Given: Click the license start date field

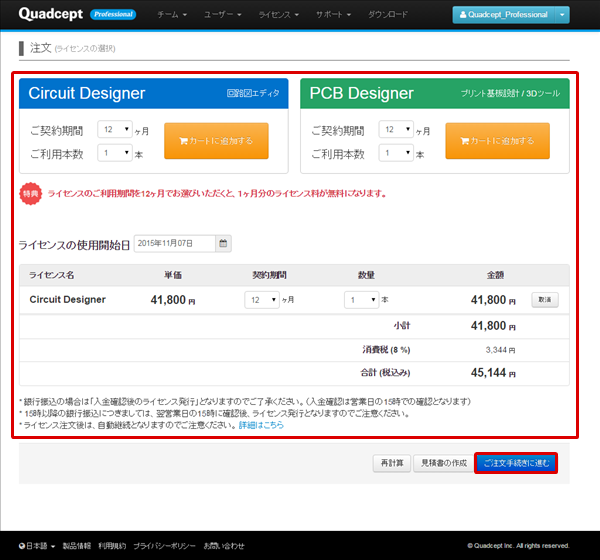Looking at the screenshot, I should (175, 243).
